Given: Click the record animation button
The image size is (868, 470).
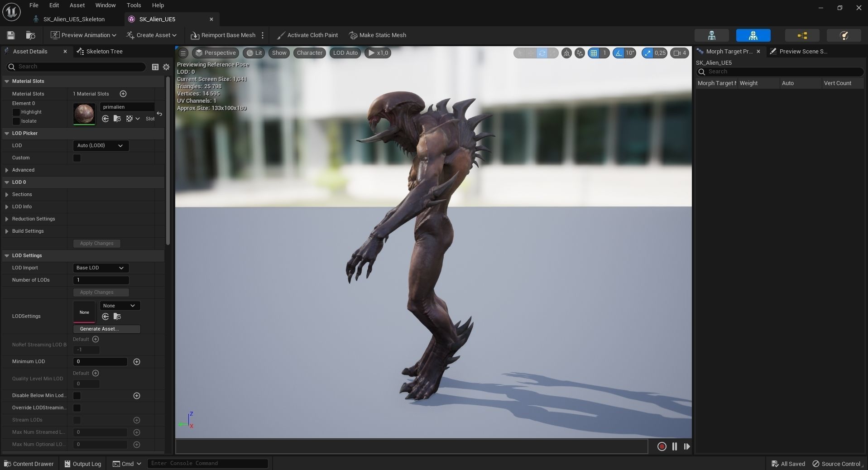Looking at the screenshot, I should pyautogui.click(x=662, y=446).
